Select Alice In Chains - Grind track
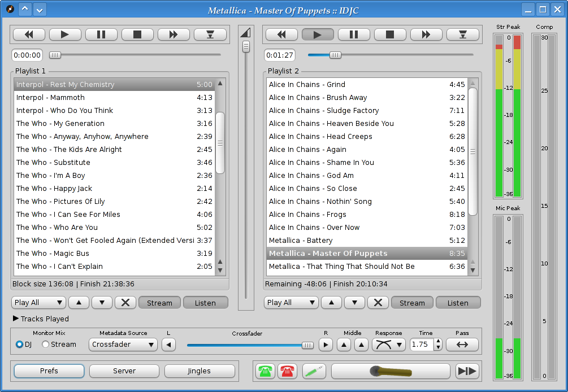 coord(367,84)
